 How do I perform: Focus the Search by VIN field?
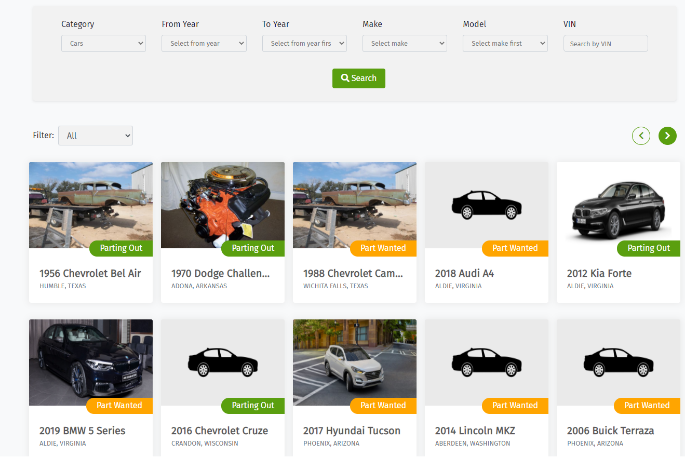point(605,44)
